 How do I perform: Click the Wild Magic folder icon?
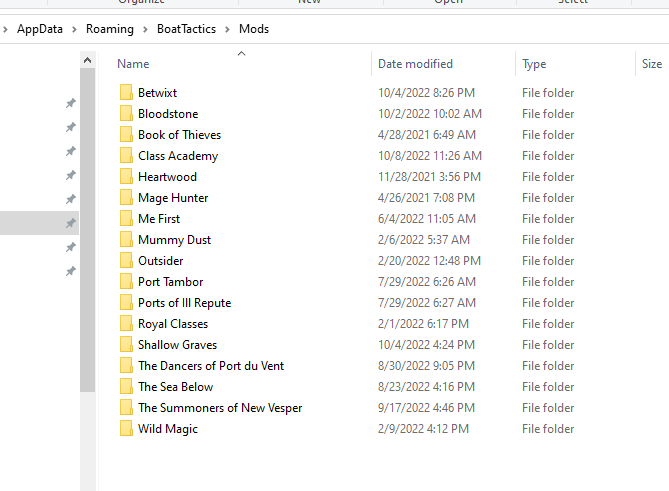[126, 428]
